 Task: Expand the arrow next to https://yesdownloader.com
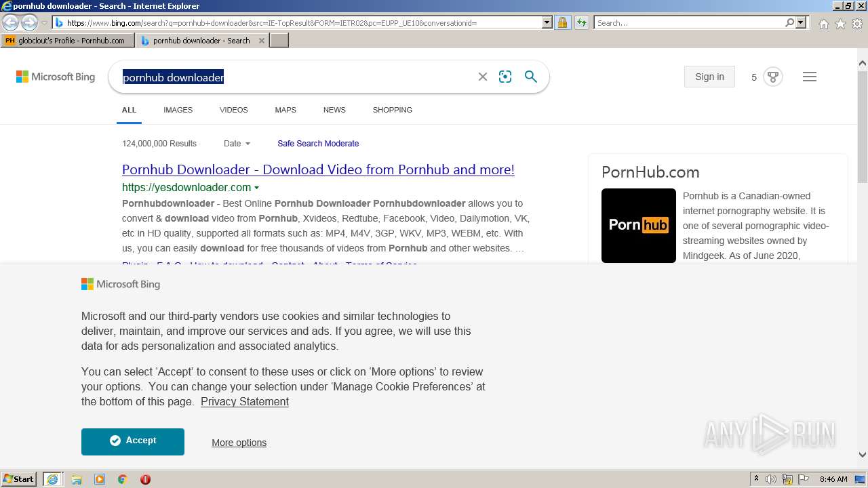[256, 188]
